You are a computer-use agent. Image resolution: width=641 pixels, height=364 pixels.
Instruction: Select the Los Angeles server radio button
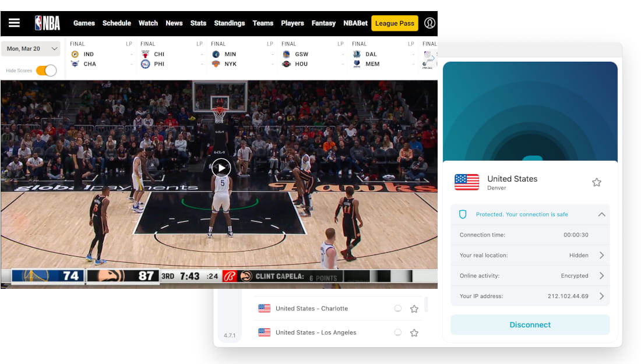click(398, 333)
